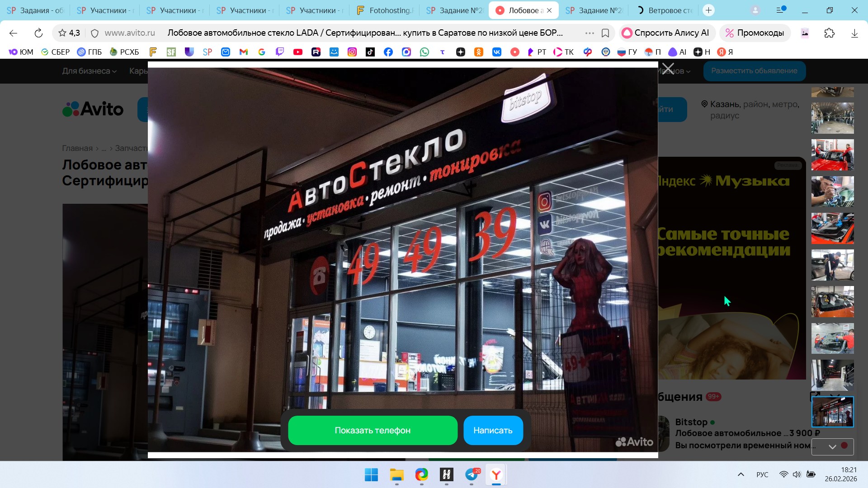Click the blue Написать button
The width and height of the screenshot is (868, 488).
(x=493, y=430)
